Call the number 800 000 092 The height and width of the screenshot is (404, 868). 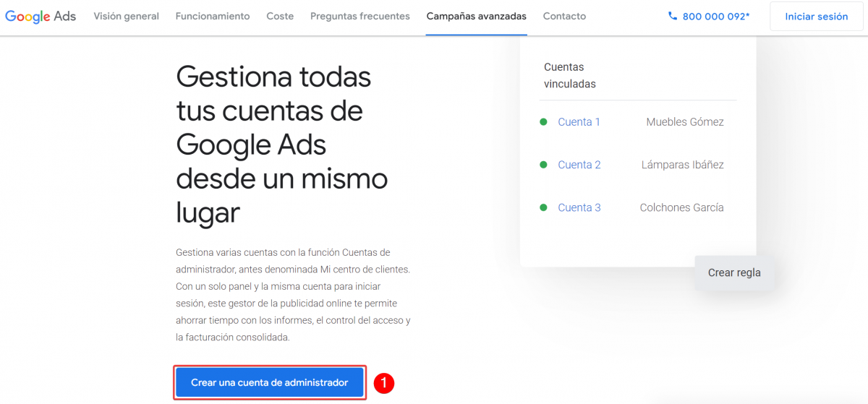pos(716,16)
